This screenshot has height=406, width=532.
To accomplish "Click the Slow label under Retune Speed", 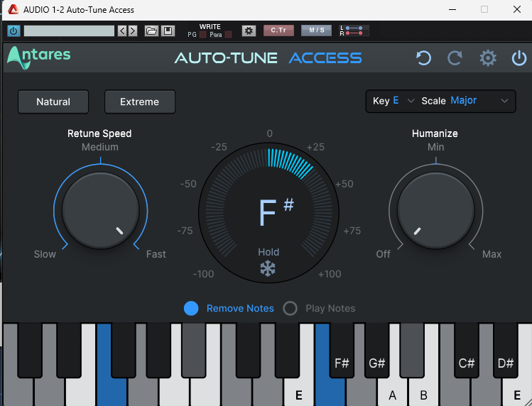I will [x=45, y=254].
